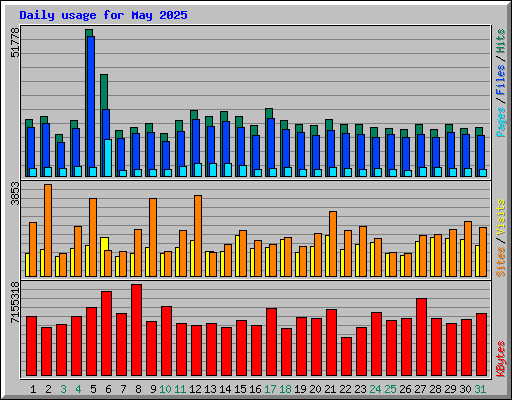Click the cyan pages bar for day 6
The height and width of the screenshot is (400, 512).
pyautogui.click(x=108, y=158)
